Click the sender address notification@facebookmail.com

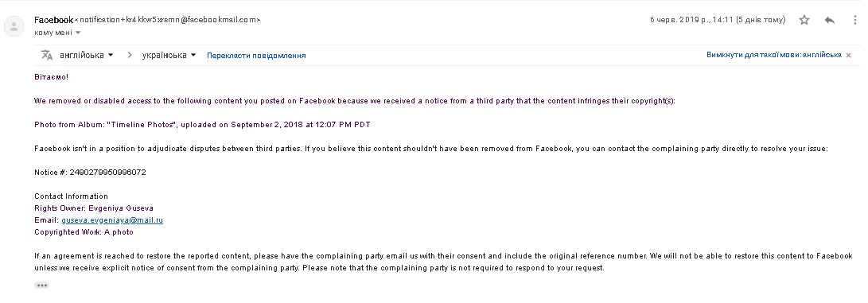click(168, 20)
